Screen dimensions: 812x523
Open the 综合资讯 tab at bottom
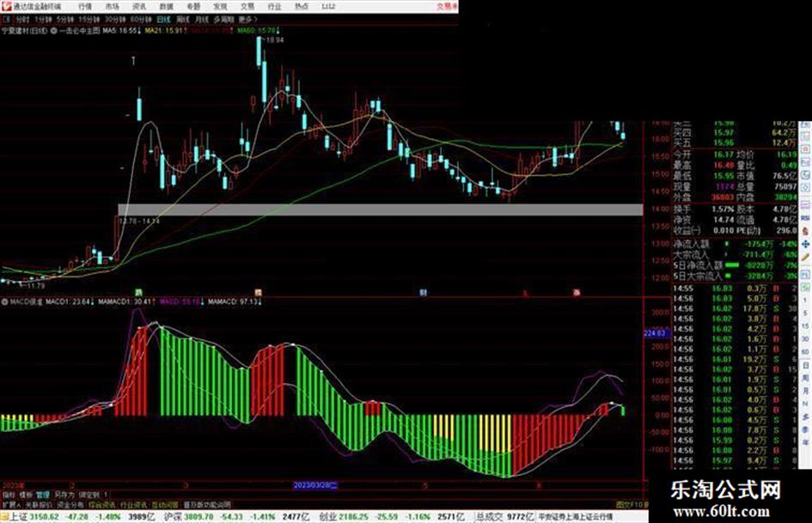[x=102, y=504]
